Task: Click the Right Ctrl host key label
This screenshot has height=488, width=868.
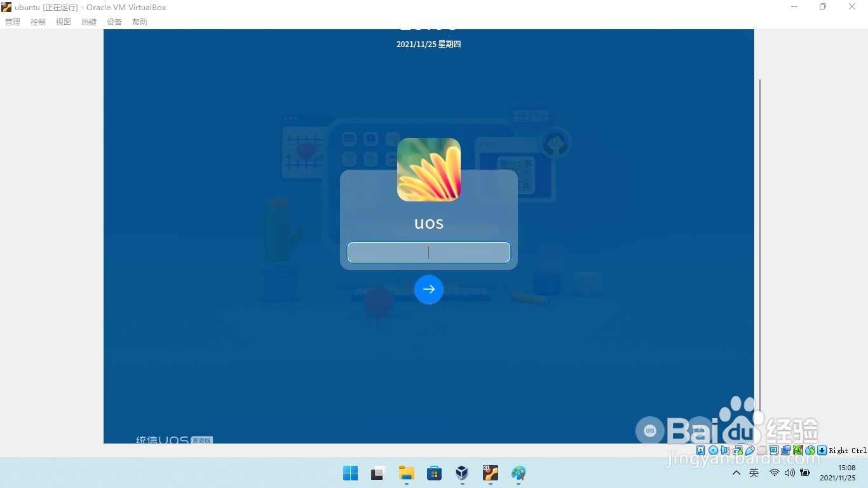Action: (x=848, y=451)
